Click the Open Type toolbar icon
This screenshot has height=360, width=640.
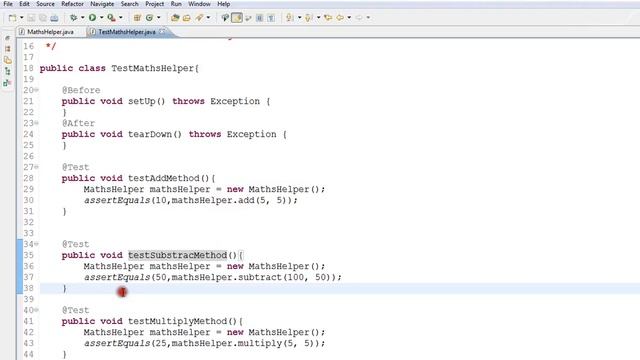coord(175,18)
